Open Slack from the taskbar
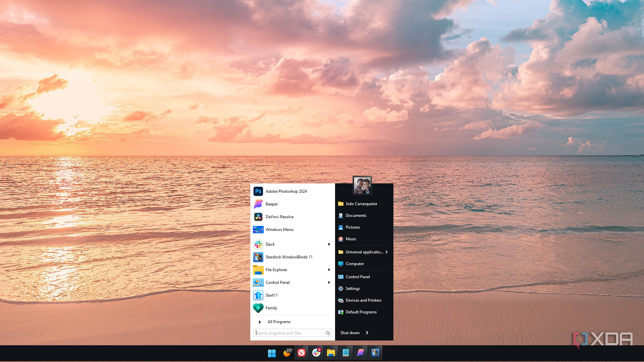The width and height of the screenshot is (644, 362). click(x=316, y=353)
